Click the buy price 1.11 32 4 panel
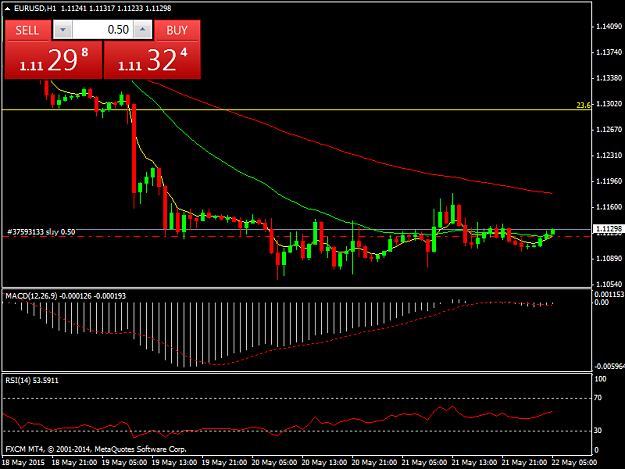 click(x=152, y=60)
